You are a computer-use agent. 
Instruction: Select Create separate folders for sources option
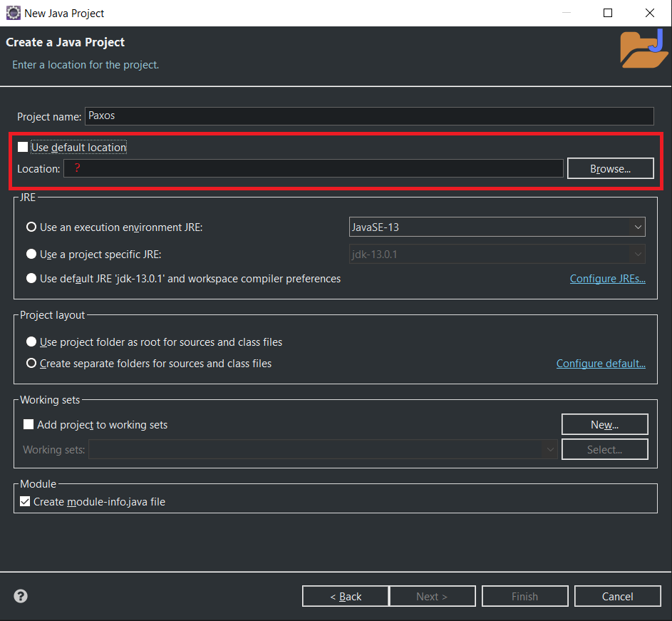(31, 363)
